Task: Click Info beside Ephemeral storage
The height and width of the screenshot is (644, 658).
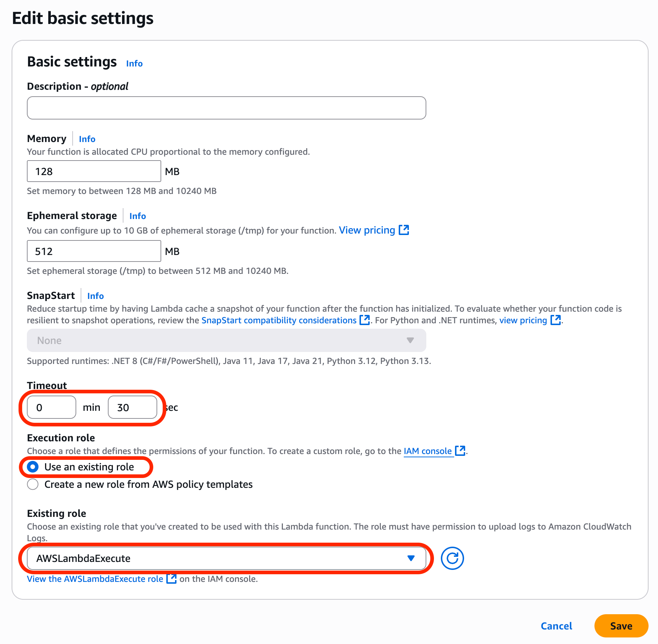Action: tap(137, 216)
